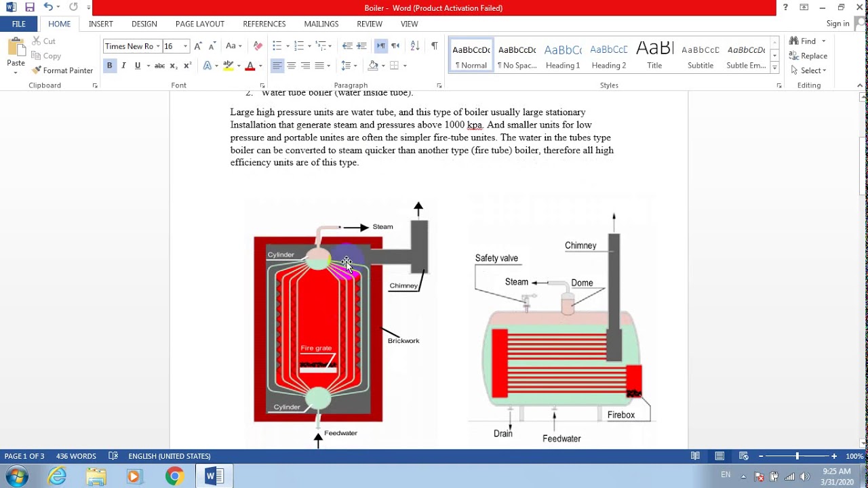Justify the paragraph text

[319, 66]
